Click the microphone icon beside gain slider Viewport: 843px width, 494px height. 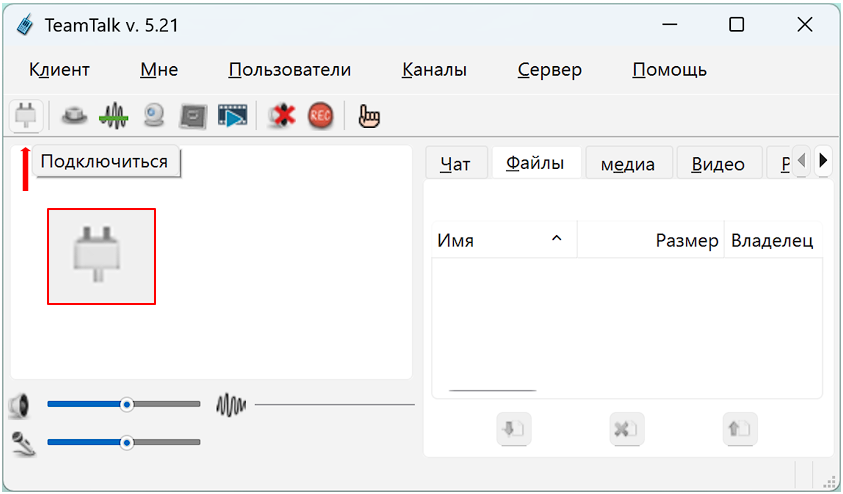[23, 444]
